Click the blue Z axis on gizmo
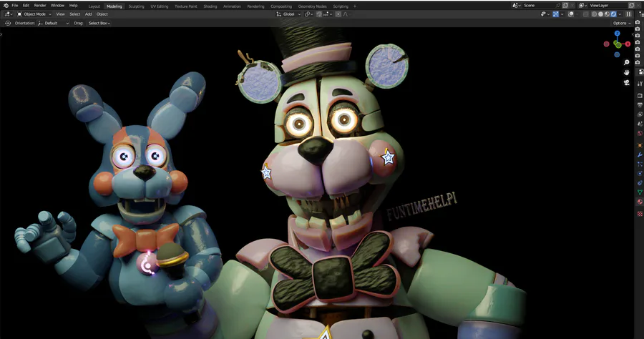Screen dimensions: 644x339 tap(617, 33)
